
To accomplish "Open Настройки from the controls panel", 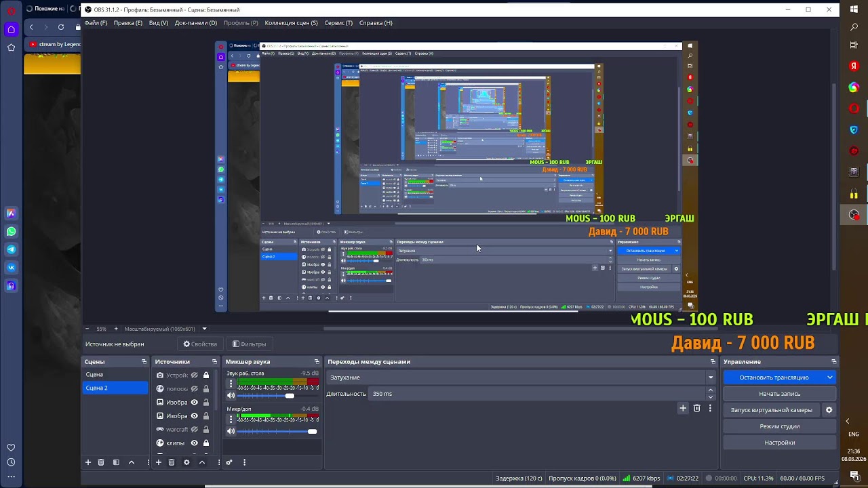I will pyautogui.click(x=780, y=443).
